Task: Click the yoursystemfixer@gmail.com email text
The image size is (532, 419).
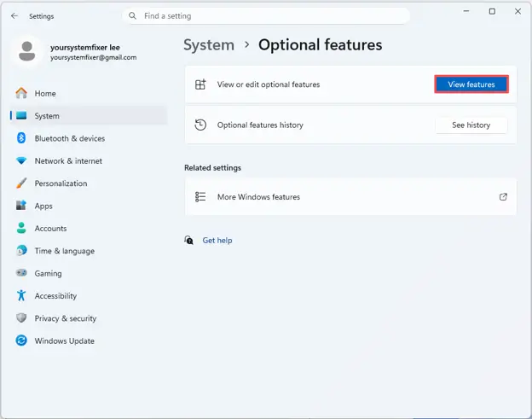Action: [x=93, y=58]
